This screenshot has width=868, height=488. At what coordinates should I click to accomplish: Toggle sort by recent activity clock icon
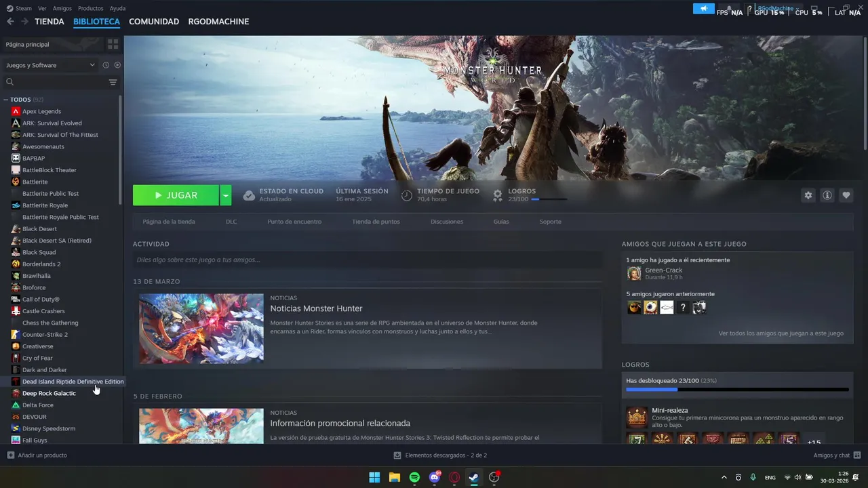tap(106, 65)
